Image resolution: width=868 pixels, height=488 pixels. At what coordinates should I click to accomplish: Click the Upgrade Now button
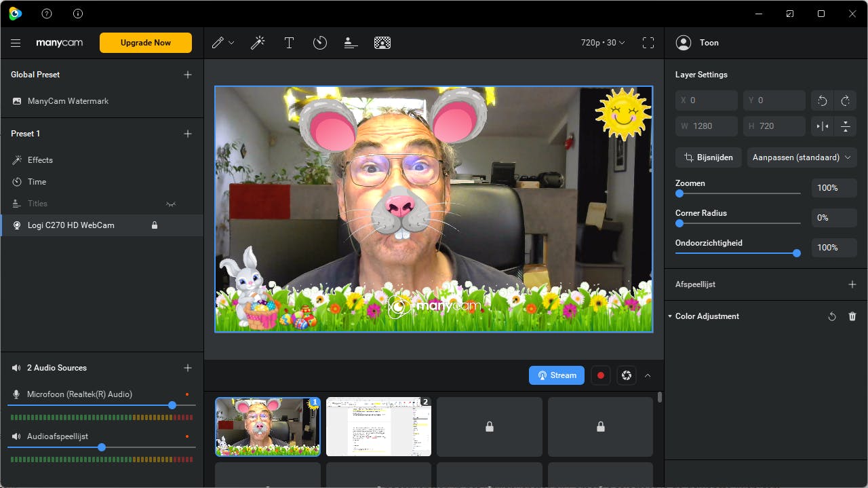coord(146,43)
